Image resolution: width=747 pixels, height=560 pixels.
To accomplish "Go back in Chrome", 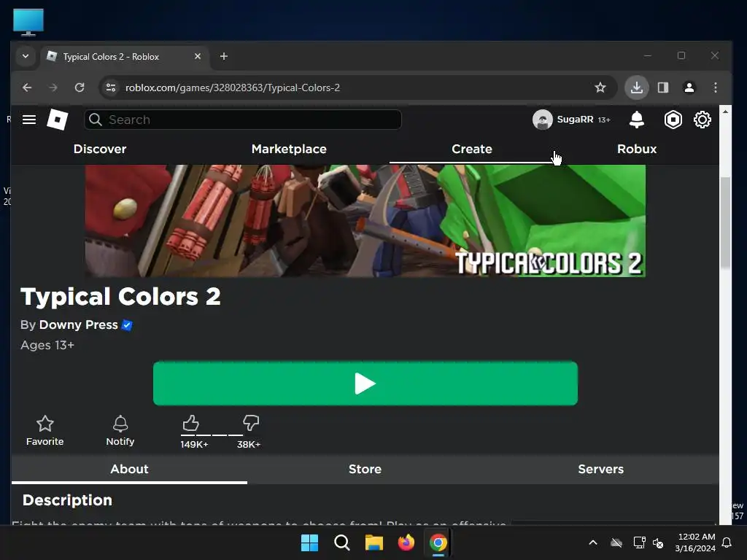I will click(x=27, y=87).
